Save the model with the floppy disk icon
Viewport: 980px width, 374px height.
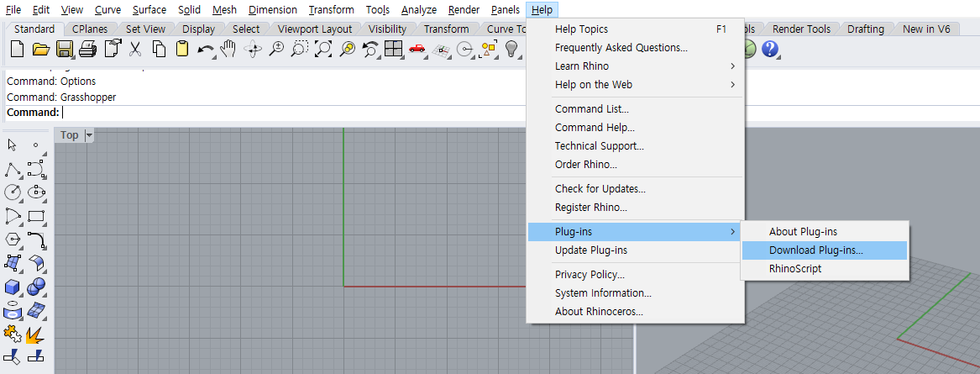(x=65, y=49)
